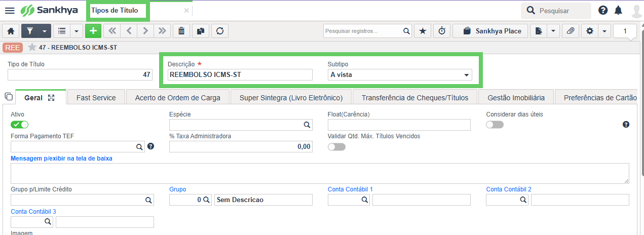
Task: Click the record counter box showing 1
Action: point(625,31)
